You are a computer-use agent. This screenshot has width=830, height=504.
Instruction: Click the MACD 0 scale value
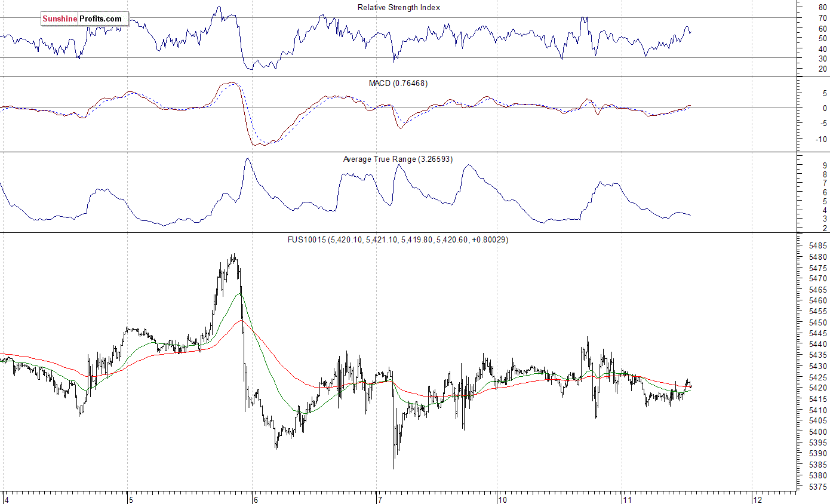[825, 108]
